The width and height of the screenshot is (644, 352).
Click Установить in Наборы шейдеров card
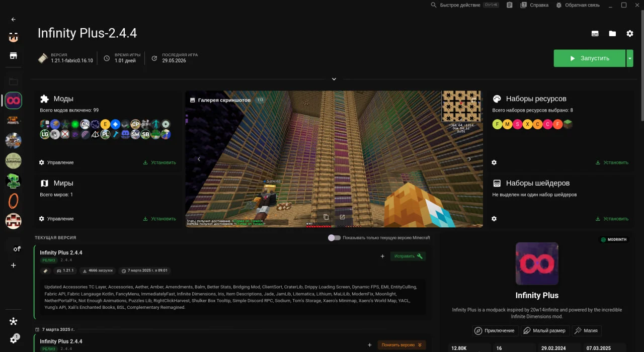tap(612, 219)
